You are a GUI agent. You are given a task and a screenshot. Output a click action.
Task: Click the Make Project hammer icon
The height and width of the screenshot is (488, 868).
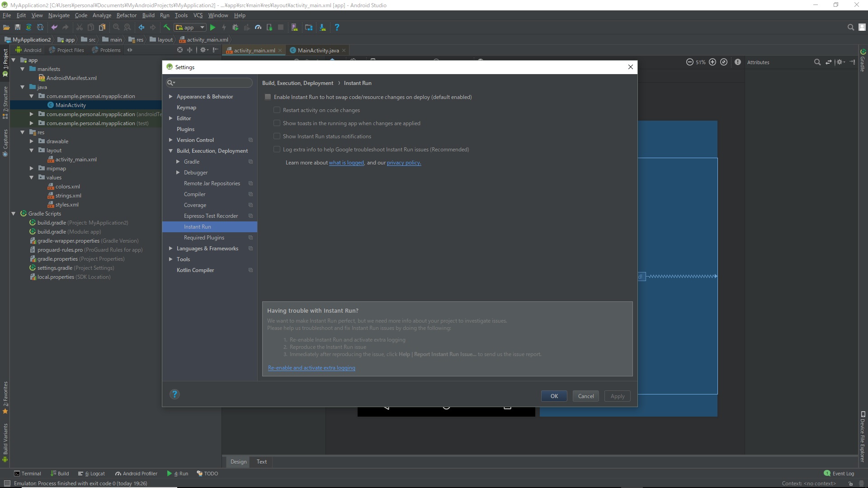pos(167,28)
